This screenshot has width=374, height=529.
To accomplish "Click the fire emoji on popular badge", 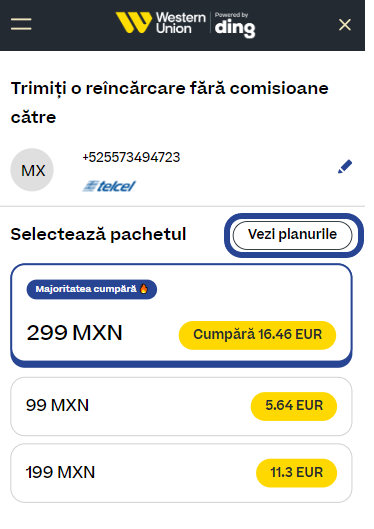I will coord(144,289).
